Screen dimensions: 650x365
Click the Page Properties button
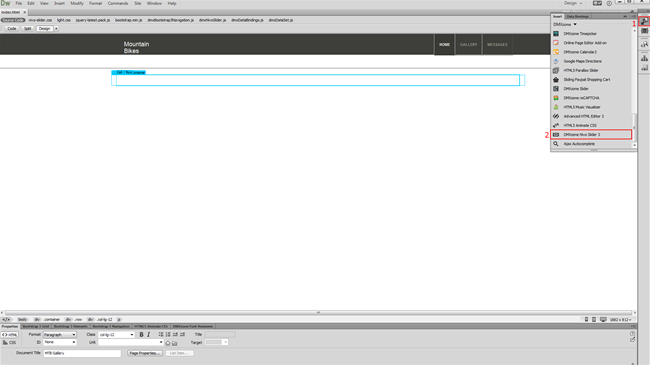tap(145, 353)
